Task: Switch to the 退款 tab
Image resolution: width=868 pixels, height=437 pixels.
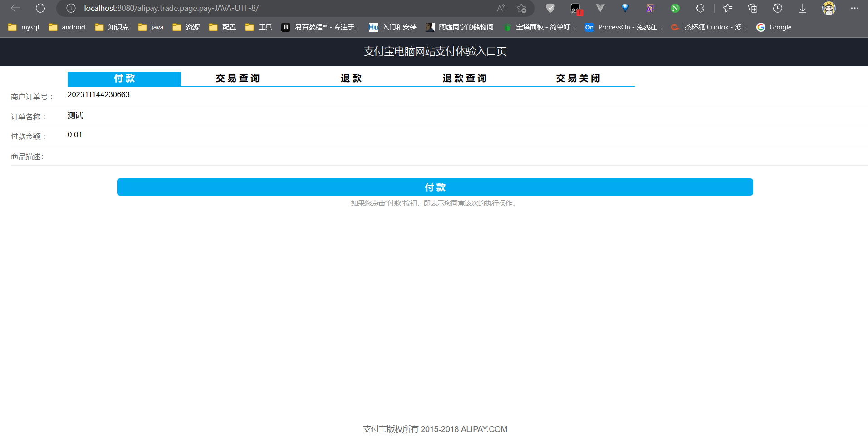Action: (351, 79)
